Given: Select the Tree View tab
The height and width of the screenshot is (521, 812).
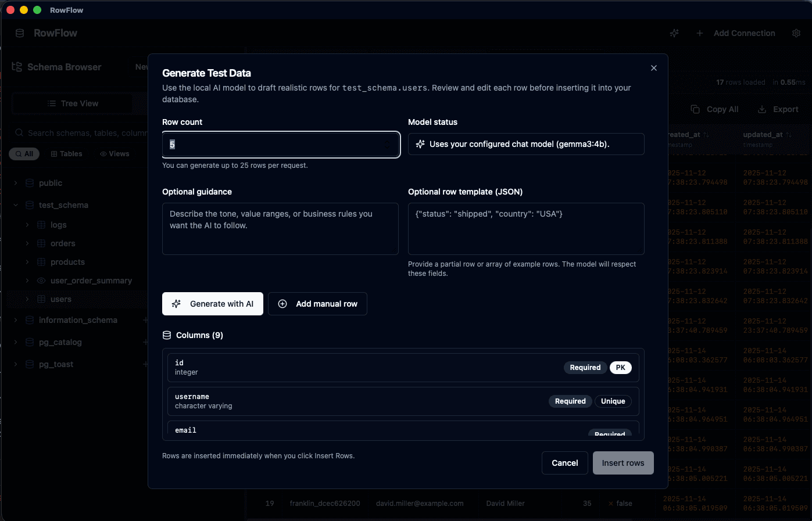Looking at the screenshot, I should tap(72, 103).
